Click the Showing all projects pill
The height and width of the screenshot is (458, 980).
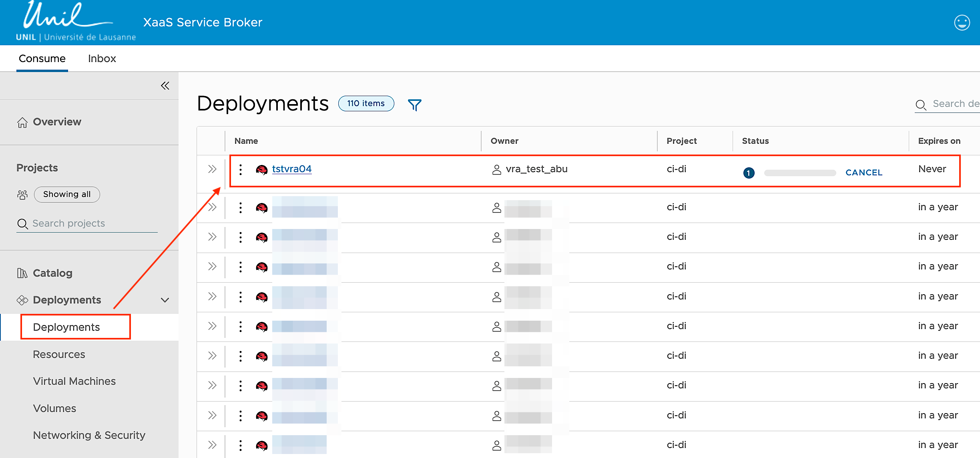pyautogui.click(x=67, y=195)
